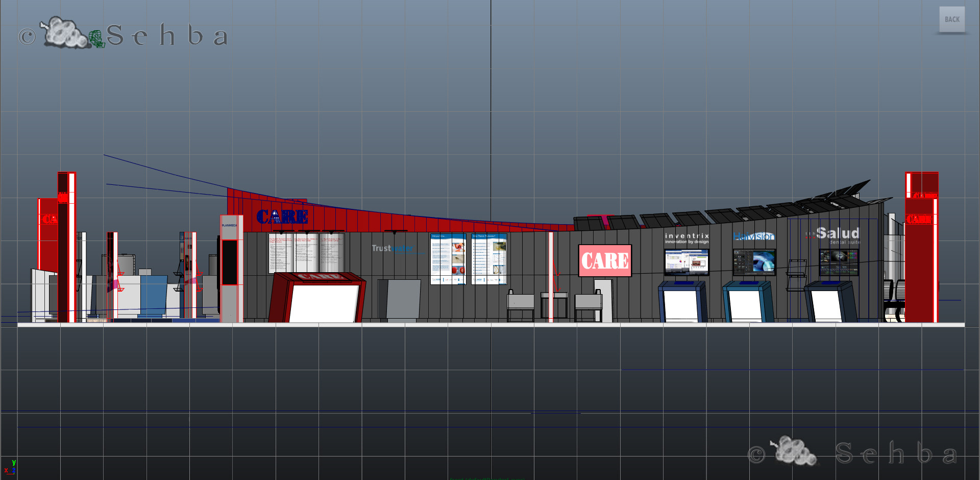Click the XYZ axis gizmo
The height and width of the screenshot is (480, 980).
point(10,467)
